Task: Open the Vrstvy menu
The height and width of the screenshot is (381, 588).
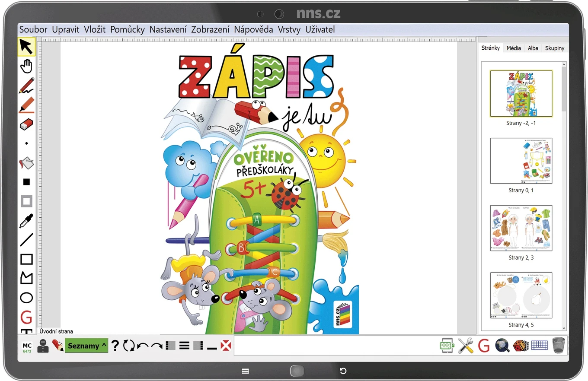Action: pyautogui.click(x=289, y=30)
